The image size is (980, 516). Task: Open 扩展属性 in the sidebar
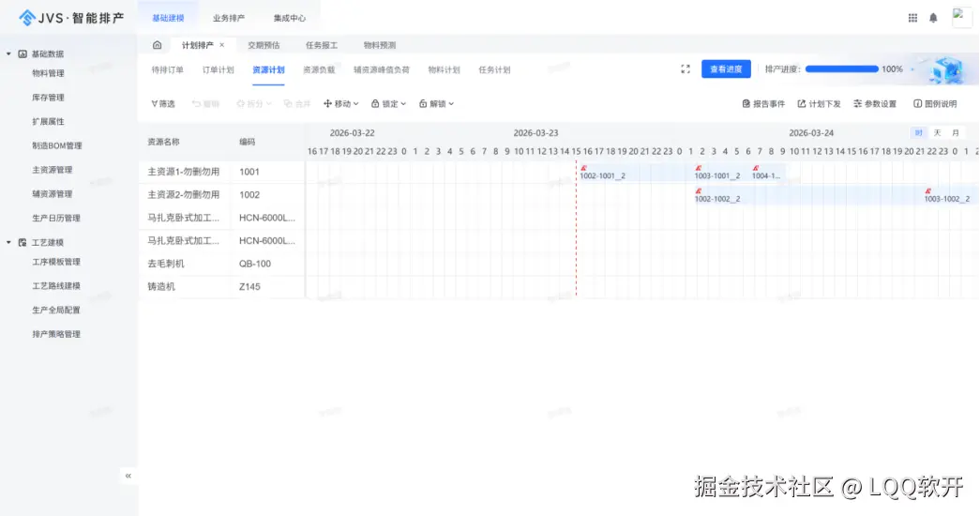[x=48, y=121]
